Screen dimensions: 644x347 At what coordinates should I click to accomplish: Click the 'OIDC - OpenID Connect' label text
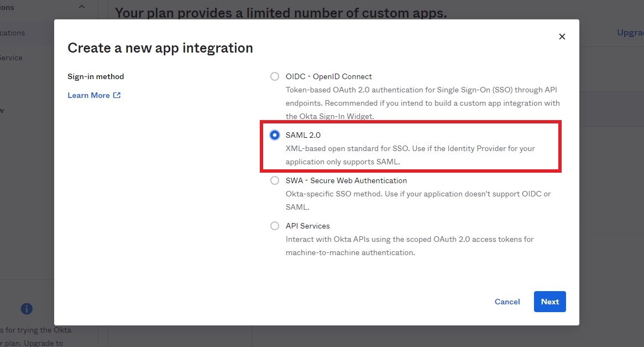[x=328, y=77]
